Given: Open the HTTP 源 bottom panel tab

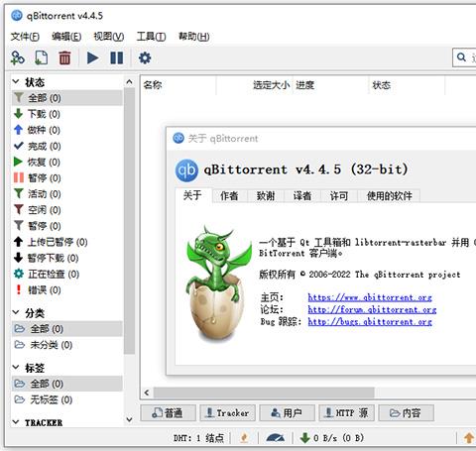Looking at the screenshot, I should (x=346, y=413).
